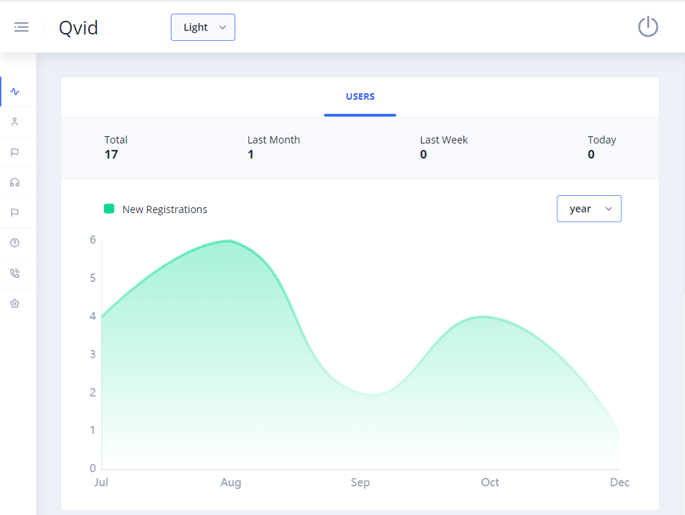The image size is (685, 515).
Task: Open the settings icon at sidebar bottom
Action: 15,304
